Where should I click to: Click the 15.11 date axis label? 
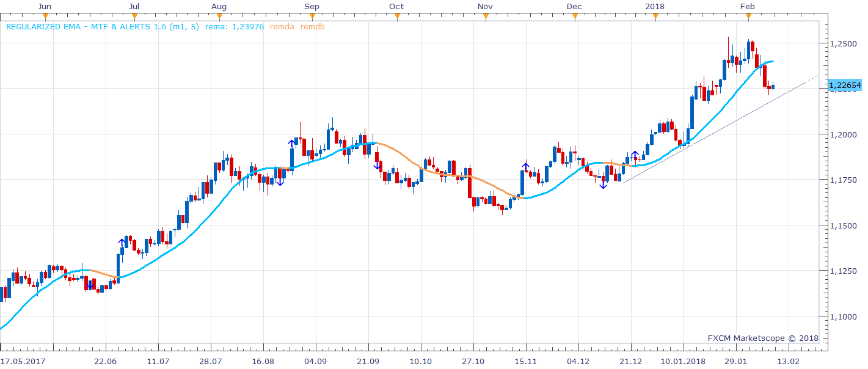pos(525,362)
